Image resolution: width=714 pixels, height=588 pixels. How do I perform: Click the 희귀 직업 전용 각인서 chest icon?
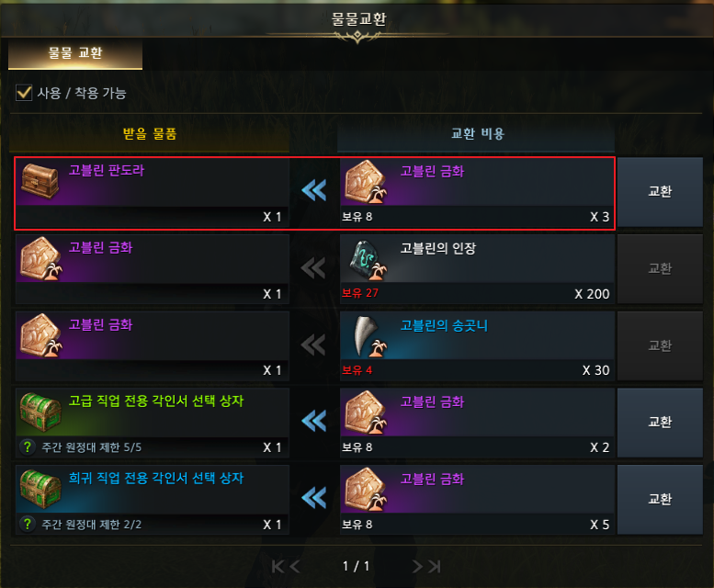pyautogui.click(x=40, y=490)
